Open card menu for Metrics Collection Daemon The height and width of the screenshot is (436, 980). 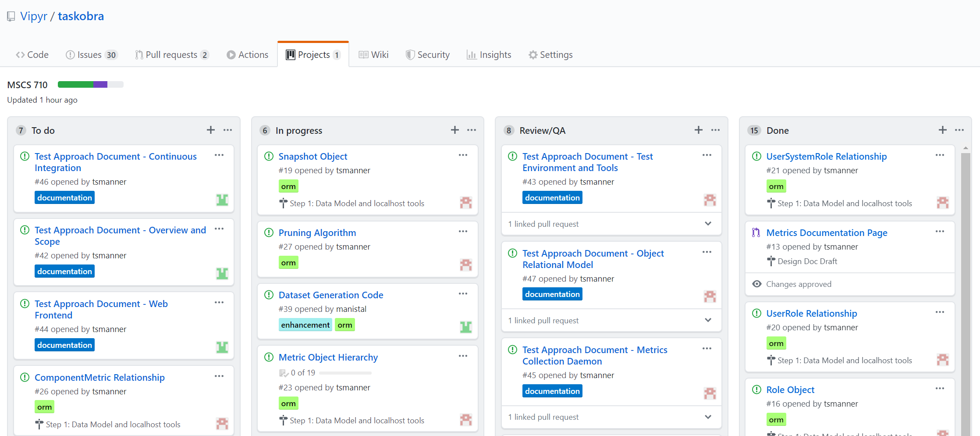(707, 349)
